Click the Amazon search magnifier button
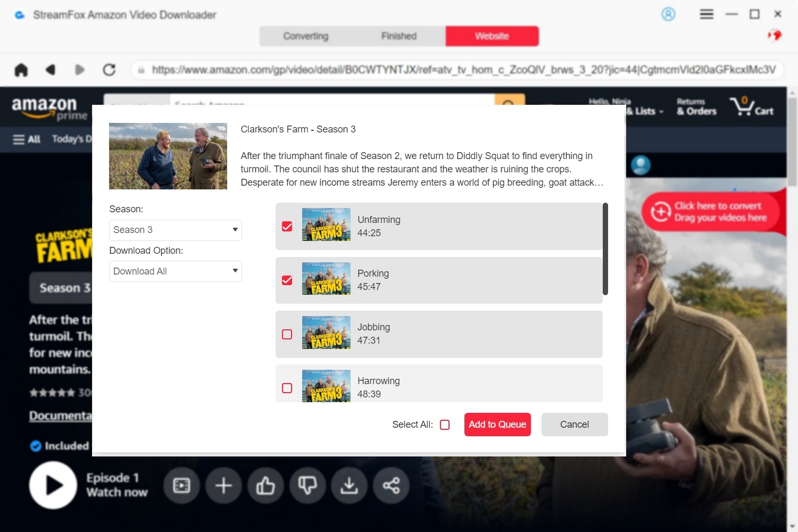The width and height of the screenshot is (798, 532). 510,100
